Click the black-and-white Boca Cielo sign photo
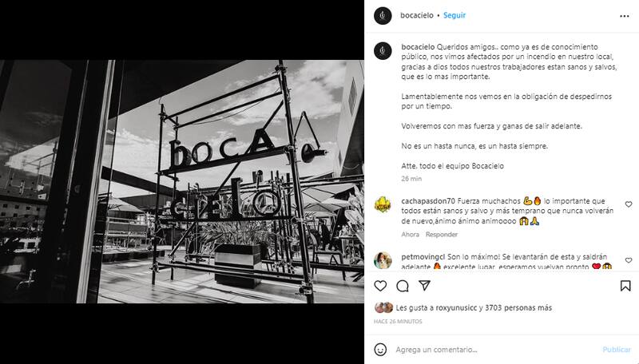Screen dimensions: 639x364 [182, 181]
